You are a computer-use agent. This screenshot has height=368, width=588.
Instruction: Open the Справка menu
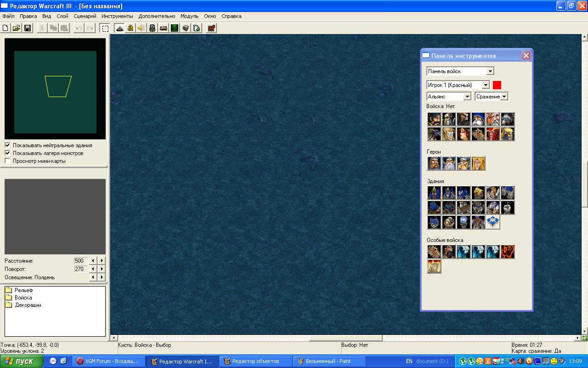coord(231,16)
